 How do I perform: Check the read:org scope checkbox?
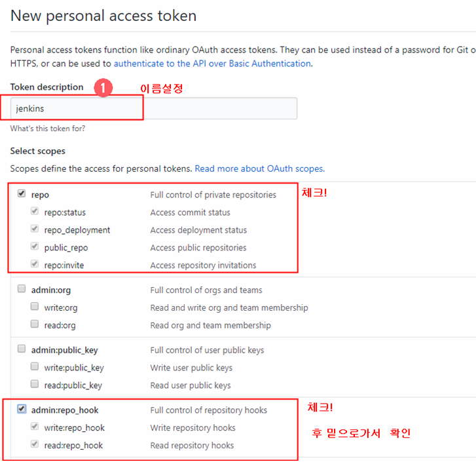(35, 324)
